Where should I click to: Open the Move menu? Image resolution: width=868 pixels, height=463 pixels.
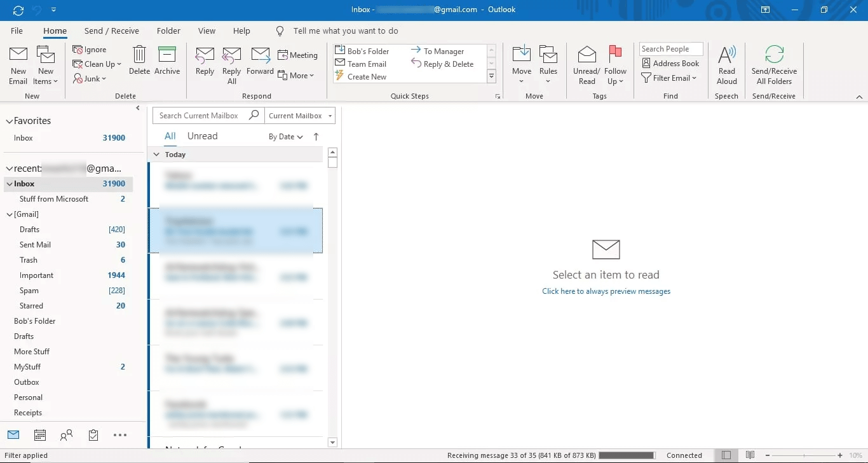click(x=522, y=66)
